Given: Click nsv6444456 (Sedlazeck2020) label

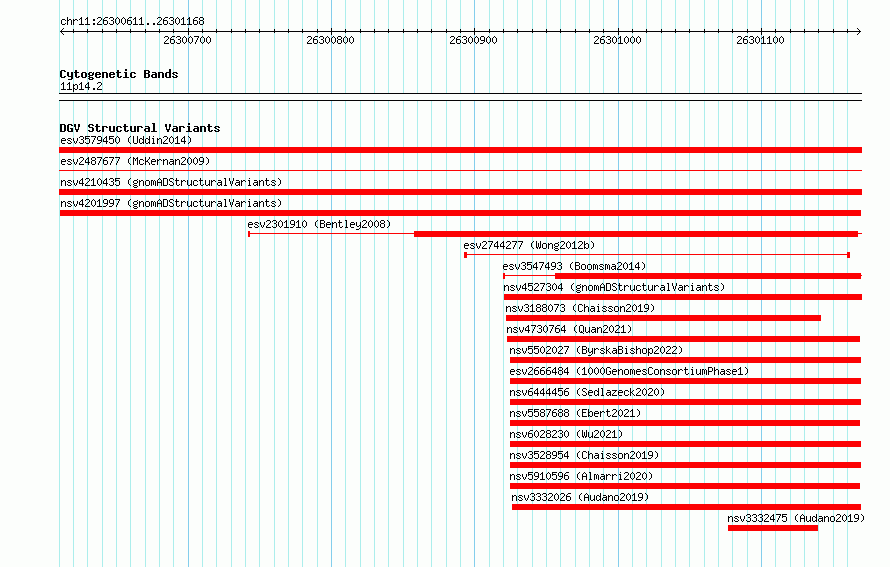Looking at the screenshot, I should (587, 392).
